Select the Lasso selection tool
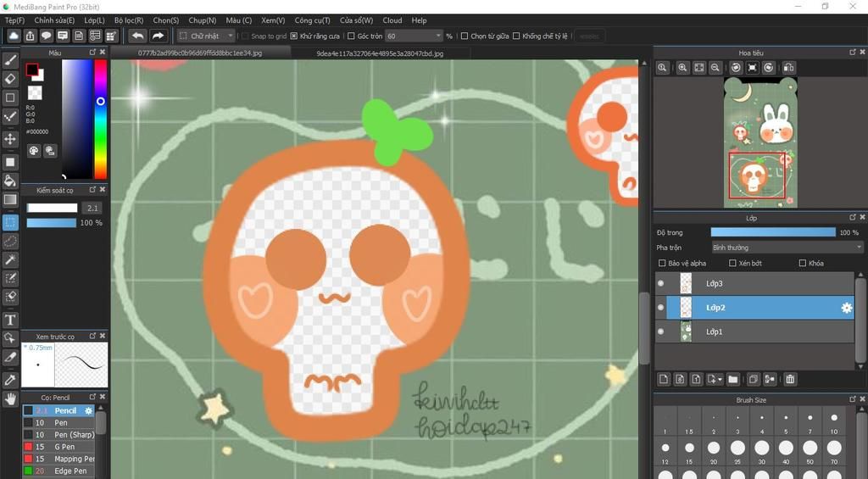Screen dimensions: 868x479 pos(10,242)
